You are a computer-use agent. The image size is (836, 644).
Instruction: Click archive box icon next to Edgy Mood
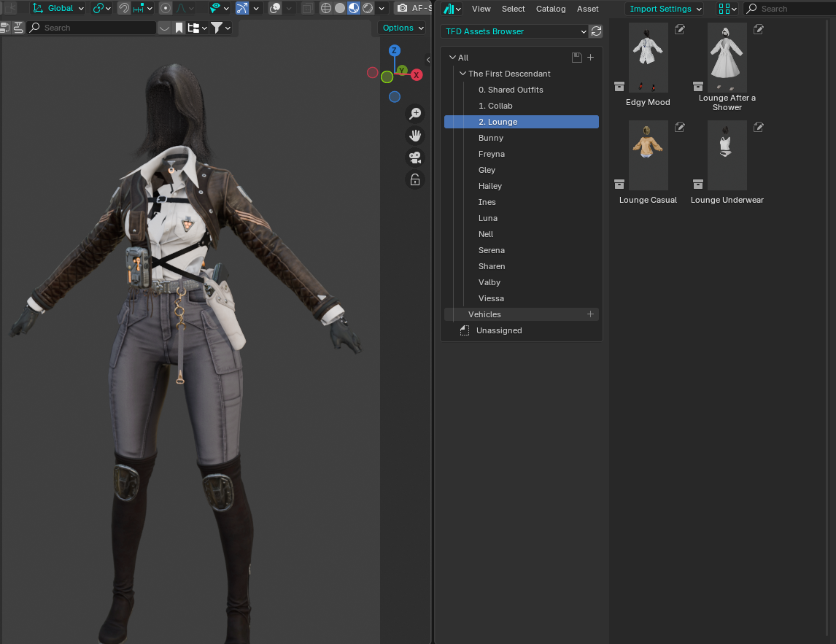coord(619,86)
